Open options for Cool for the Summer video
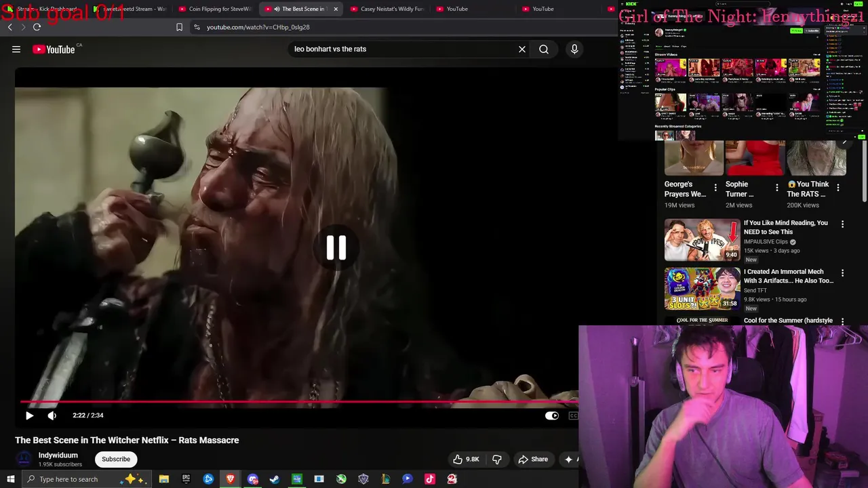Screen dimensions: 868x488 (843, 321)
